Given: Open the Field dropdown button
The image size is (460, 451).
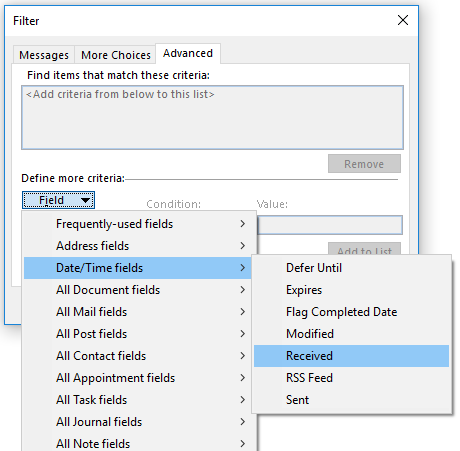Looking at the screenshot, I should [58, 200].
